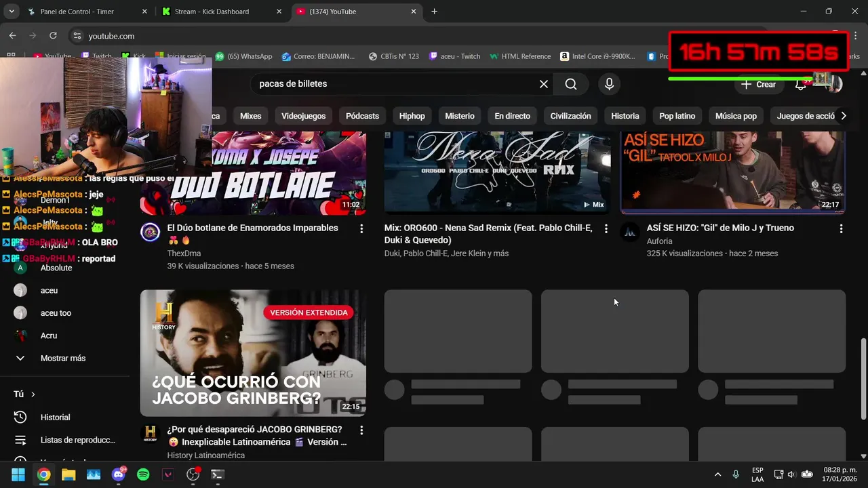Image resolution: width=868 pixels, height=488 pixels.
Task: Open Acru subscription avatar in sidebar
Action: (20, 335)
